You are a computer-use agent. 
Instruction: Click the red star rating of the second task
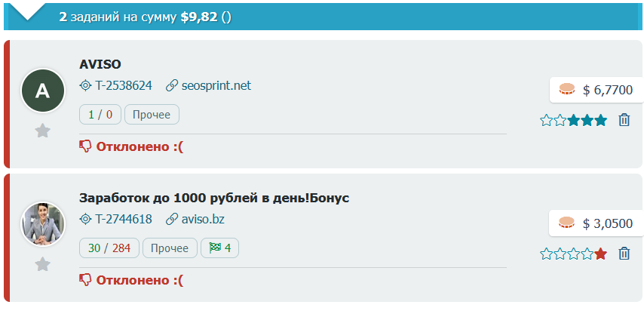pyautogui.click(x=600, y=254)
